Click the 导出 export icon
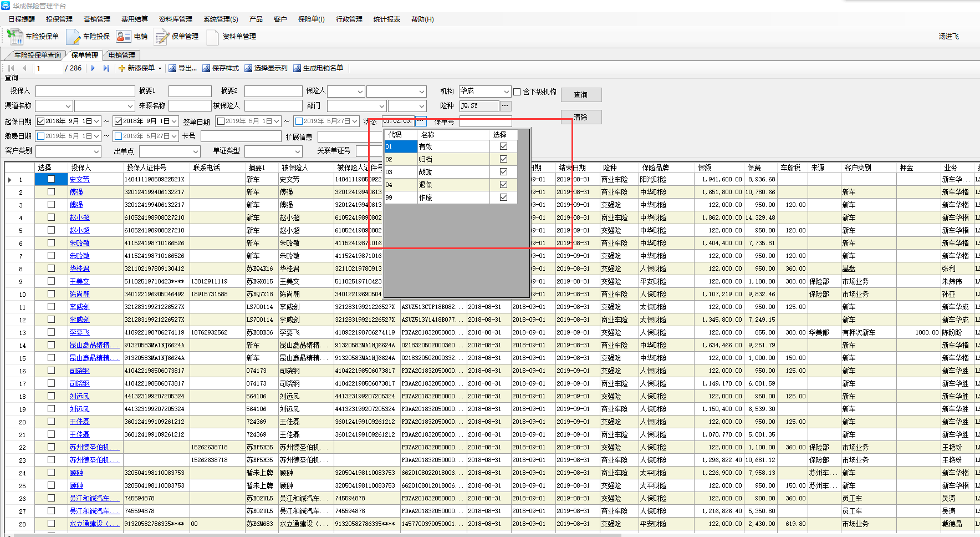This screenshot has height=537, width=980. click(x=172, y=68)
